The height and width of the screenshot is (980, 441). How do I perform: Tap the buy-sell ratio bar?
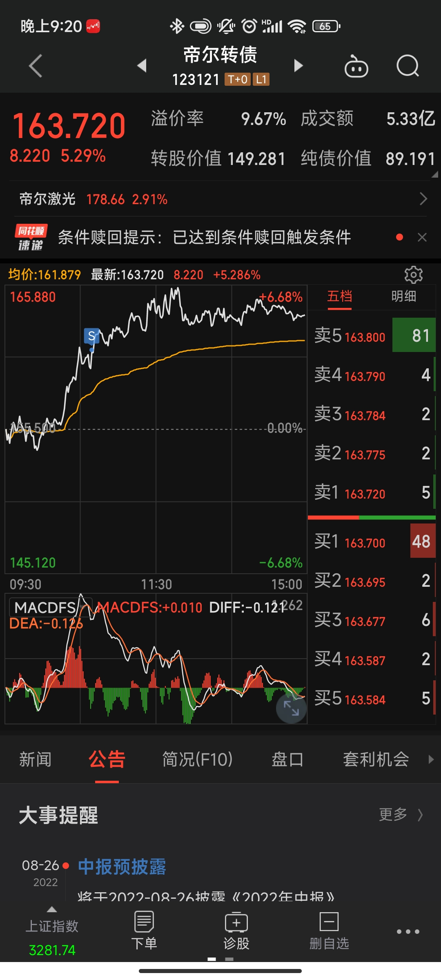pos(372,517)
